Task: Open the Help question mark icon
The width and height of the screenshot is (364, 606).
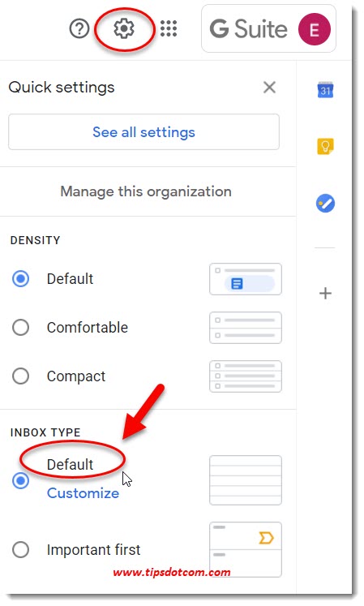Action: (x=79, y=29)
